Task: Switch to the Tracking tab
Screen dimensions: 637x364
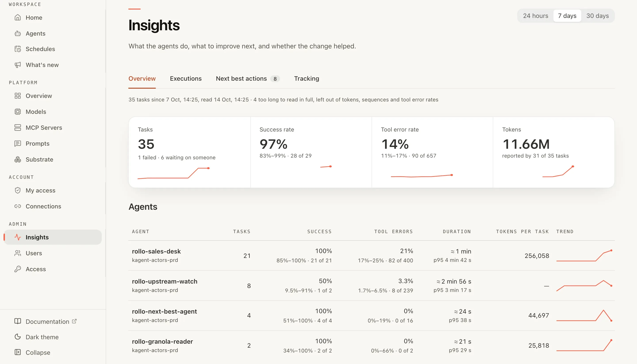Action: pos(307,78)
